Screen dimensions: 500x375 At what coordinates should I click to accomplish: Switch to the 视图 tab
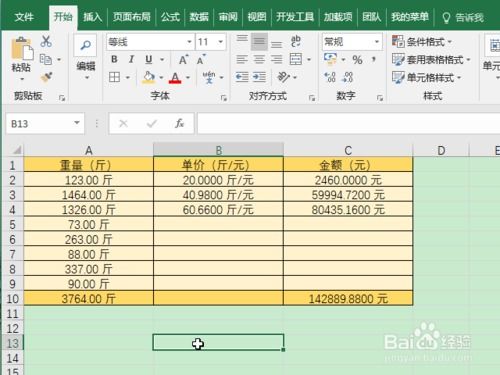pyautogui.click(x=257, y=17)
